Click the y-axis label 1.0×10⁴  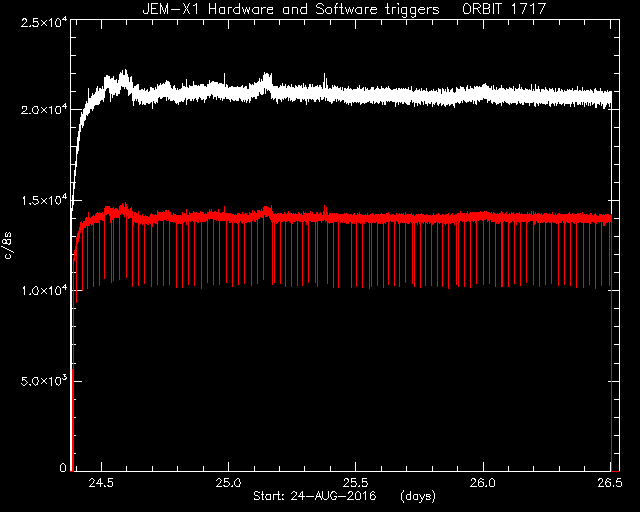click(44, 290)
